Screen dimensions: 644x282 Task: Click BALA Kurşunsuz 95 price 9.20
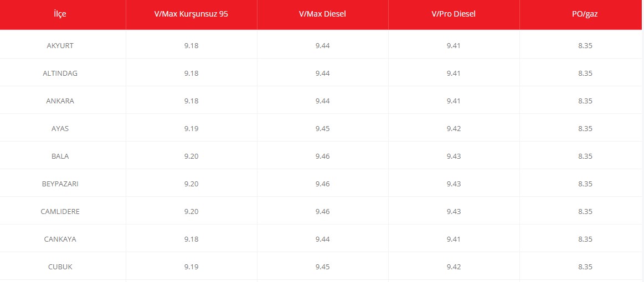(x=192, y=156)
